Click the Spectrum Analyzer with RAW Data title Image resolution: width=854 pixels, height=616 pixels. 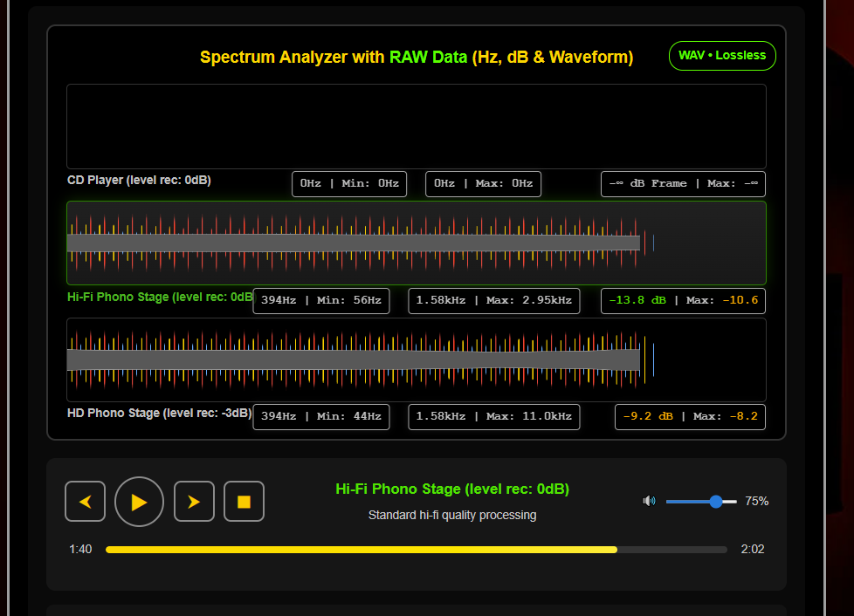(x=417, y=57)
